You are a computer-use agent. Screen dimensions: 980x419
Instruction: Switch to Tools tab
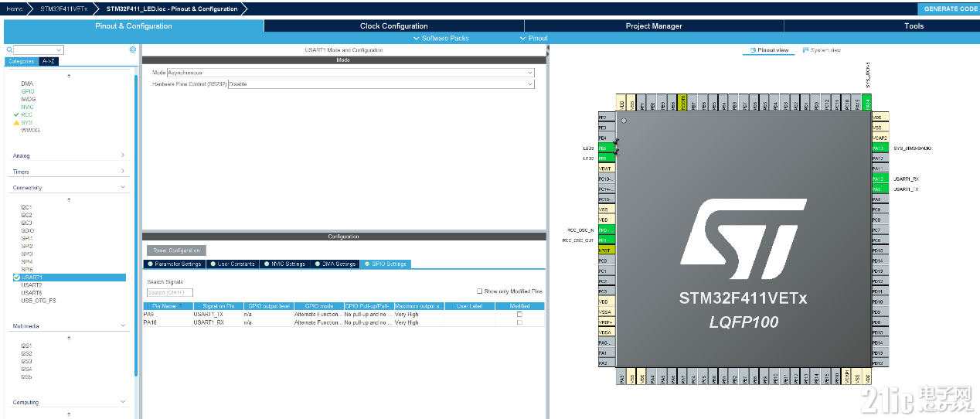914,26
